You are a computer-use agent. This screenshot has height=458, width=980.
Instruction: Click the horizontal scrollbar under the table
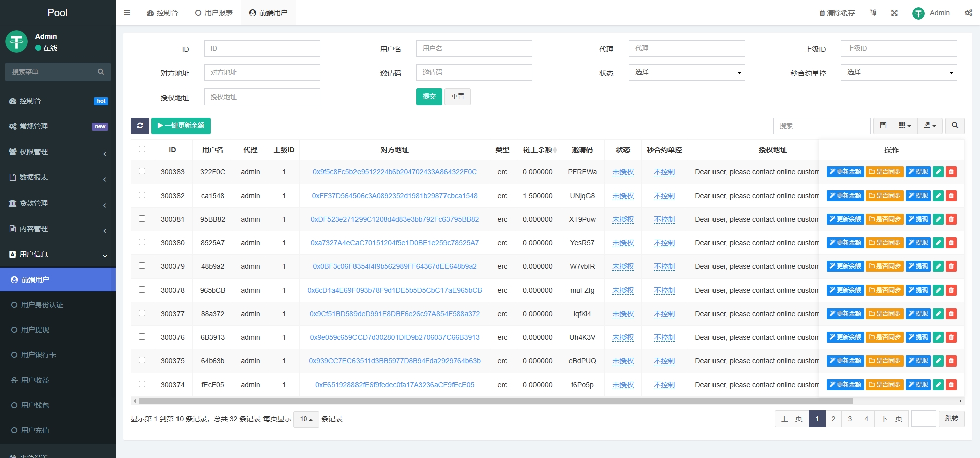(496, 401)
